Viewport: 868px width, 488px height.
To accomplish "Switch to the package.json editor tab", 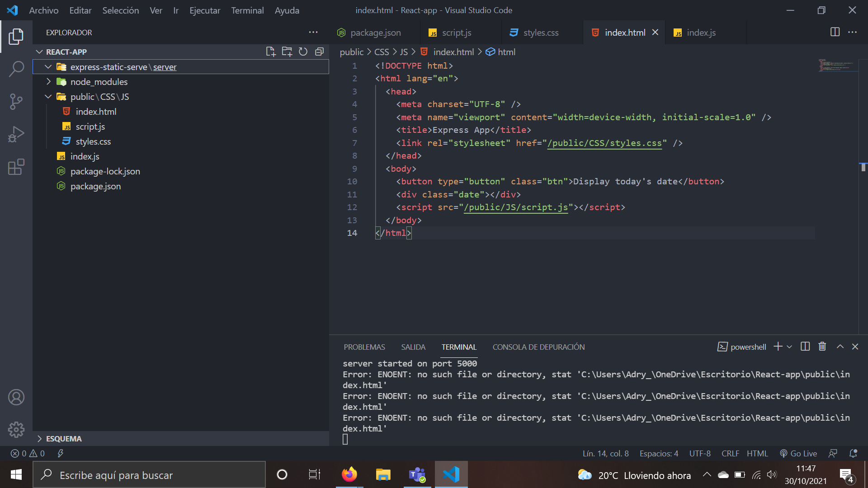I will (375, 33).
